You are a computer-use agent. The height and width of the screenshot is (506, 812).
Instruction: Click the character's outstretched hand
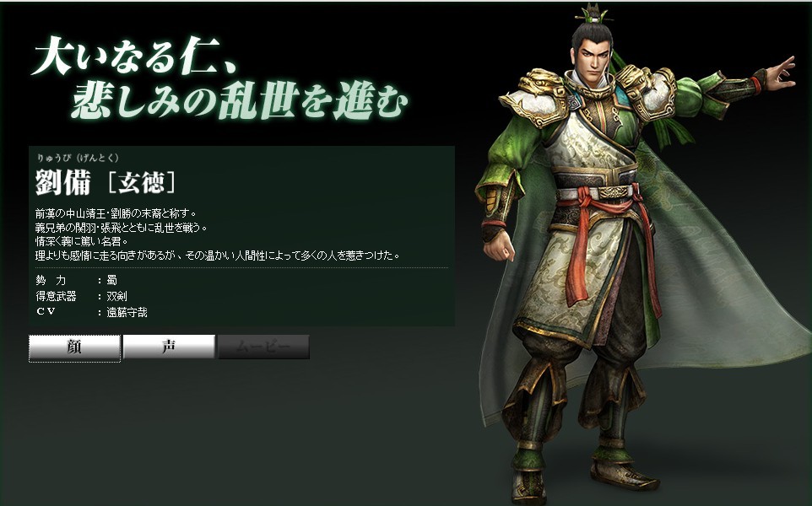(781, 74)
